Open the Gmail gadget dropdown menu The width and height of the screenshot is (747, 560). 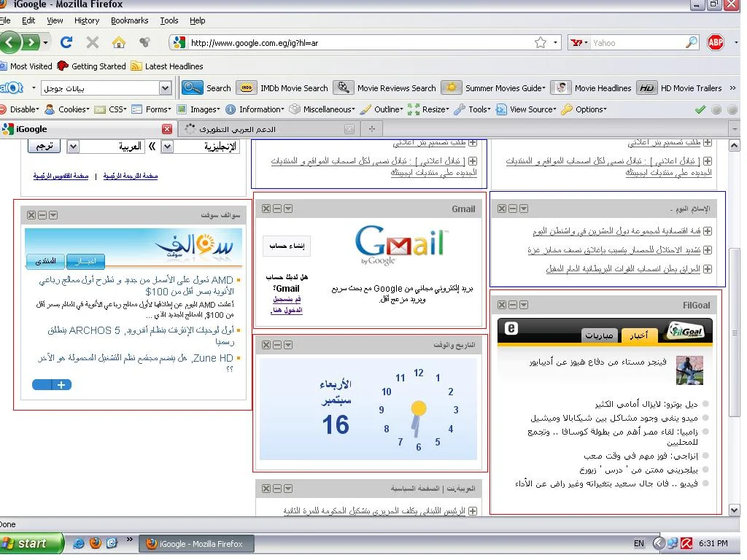pos(288,209)
